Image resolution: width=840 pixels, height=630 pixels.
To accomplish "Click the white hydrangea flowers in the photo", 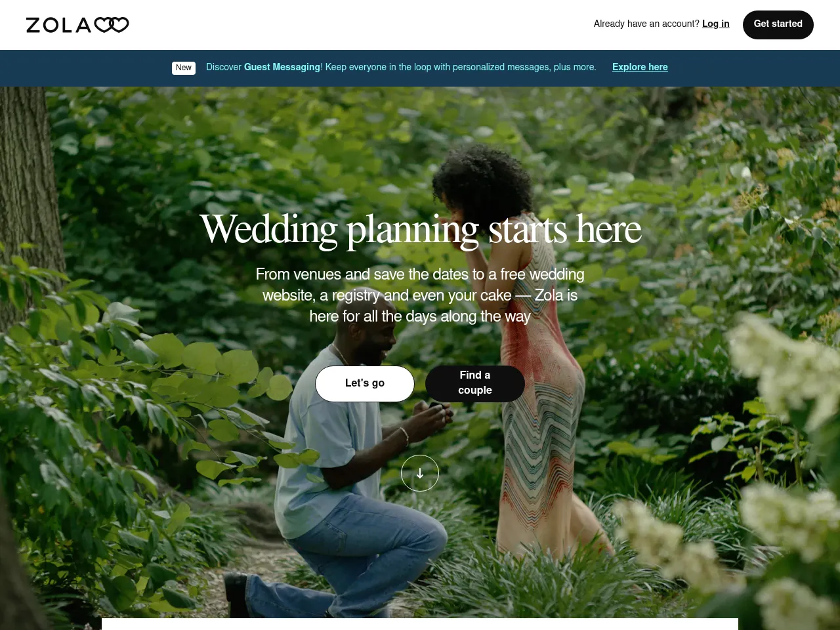I will coord(787,367).
